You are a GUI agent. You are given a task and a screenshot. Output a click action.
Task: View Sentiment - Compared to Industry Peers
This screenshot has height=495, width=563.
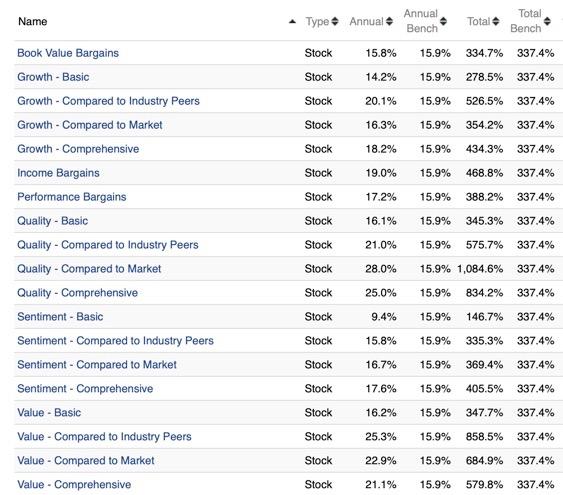(x=115, y=341)
